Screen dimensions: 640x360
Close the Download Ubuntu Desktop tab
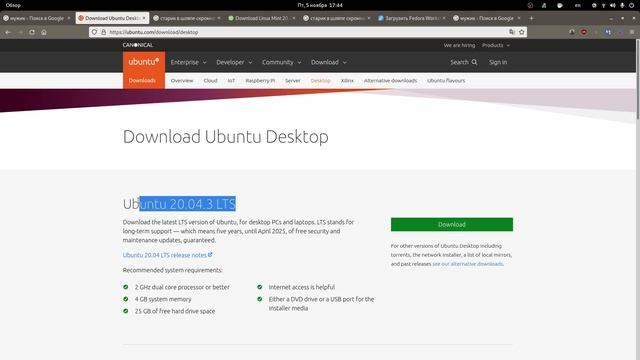[x=144, y=18]
